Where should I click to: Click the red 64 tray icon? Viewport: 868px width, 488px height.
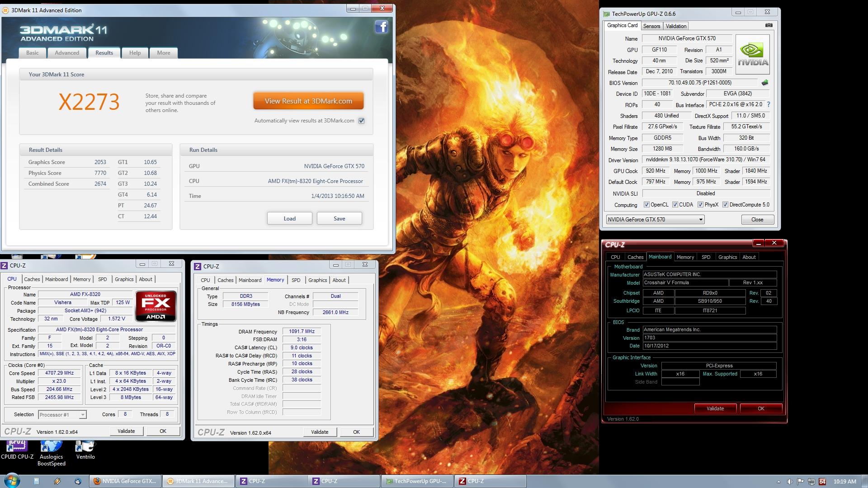[822, 482]
